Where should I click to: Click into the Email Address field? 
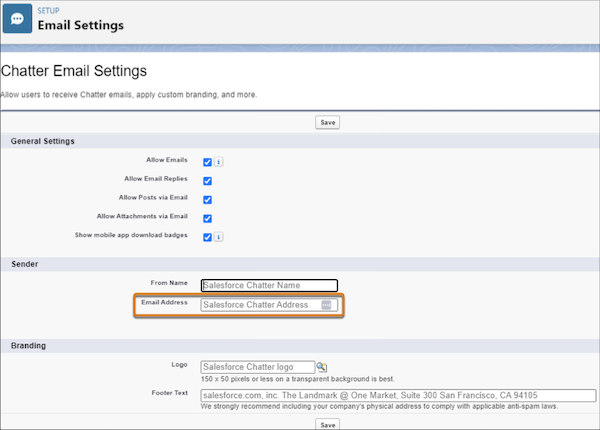(260, 305)
